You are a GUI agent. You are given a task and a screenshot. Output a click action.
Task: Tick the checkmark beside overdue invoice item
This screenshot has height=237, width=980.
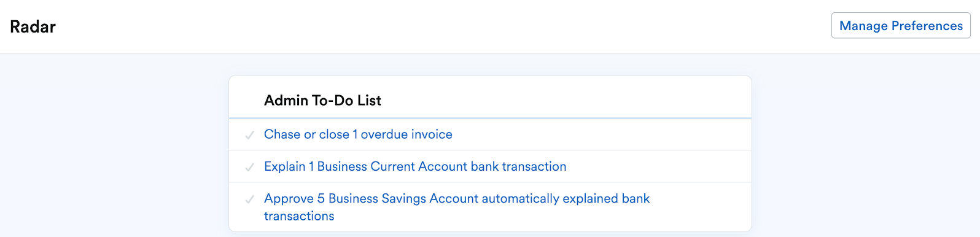click(249, 135)
